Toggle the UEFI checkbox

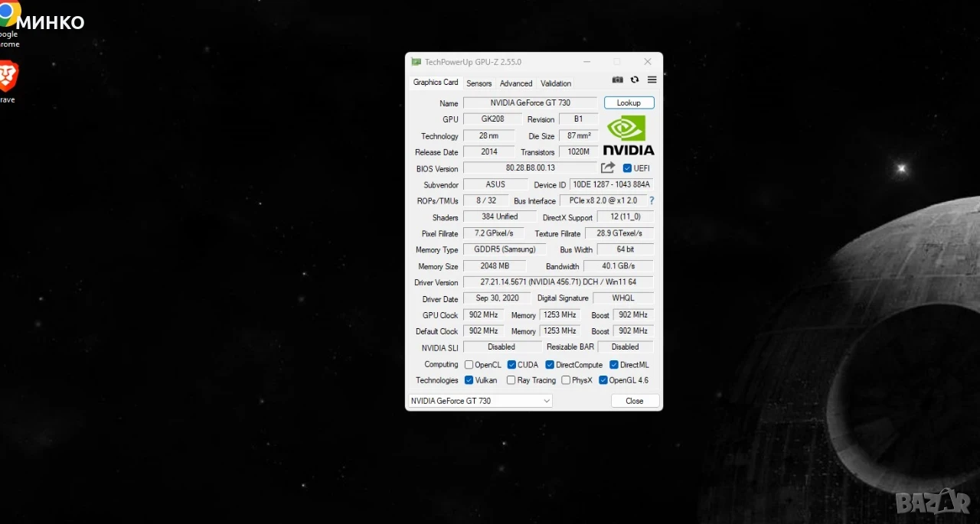627,168
